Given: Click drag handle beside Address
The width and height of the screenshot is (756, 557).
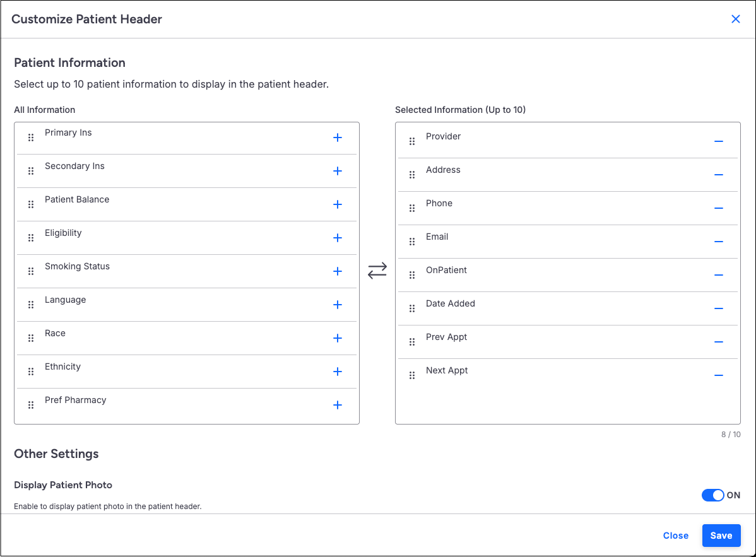Looking at the screenshot, I should coord(412,175).
